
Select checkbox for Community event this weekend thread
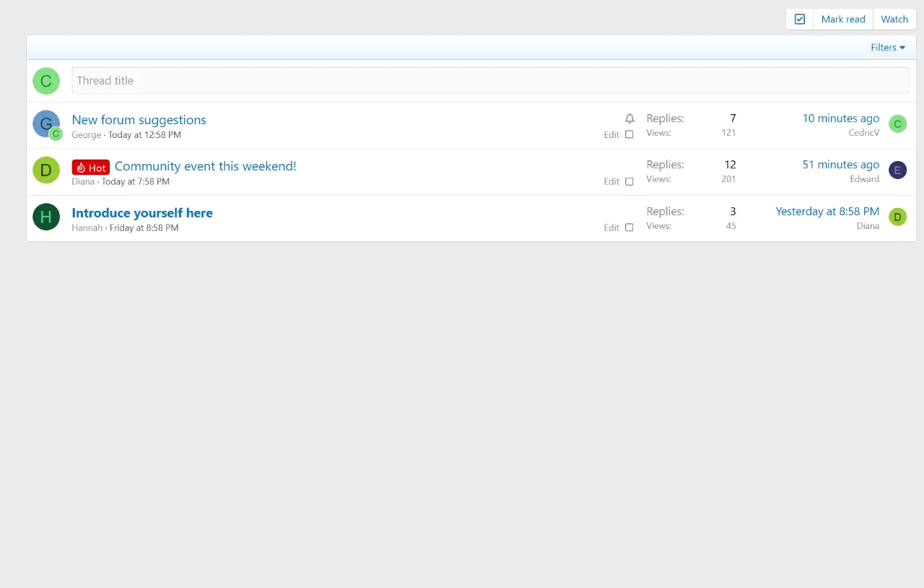(x=629, y=181)
